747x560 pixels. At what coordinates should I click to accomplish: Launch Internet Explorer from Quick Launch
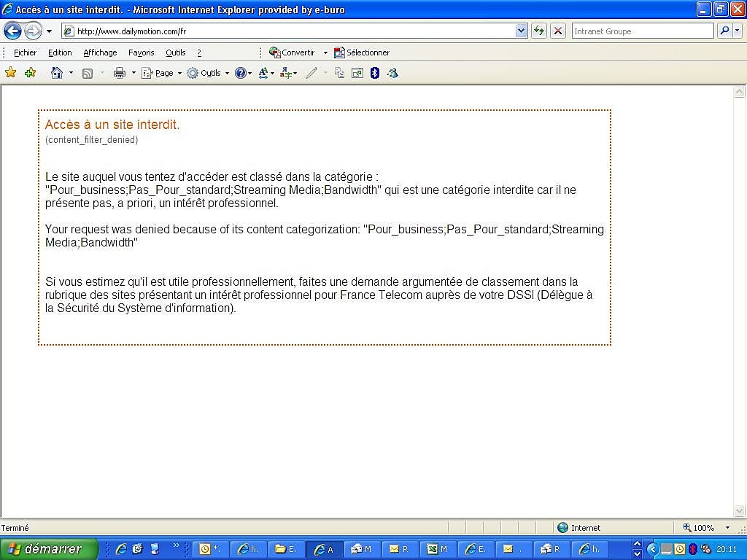(x=121, y=549)
